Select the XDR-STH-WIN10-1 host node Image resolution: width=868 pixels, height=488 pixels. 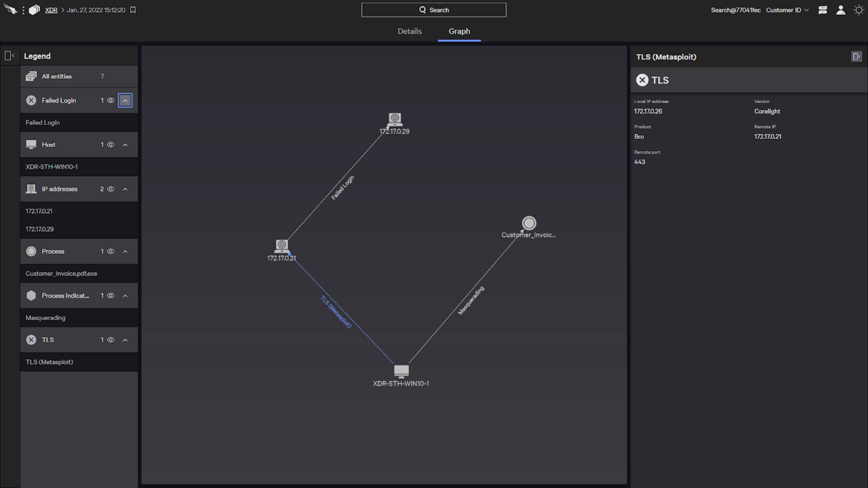(x=401, y=371)
